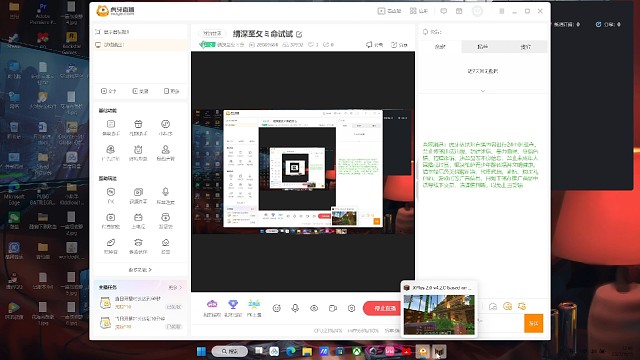
Task: Click the red stop-streaming button
Action: coord(382,308)
